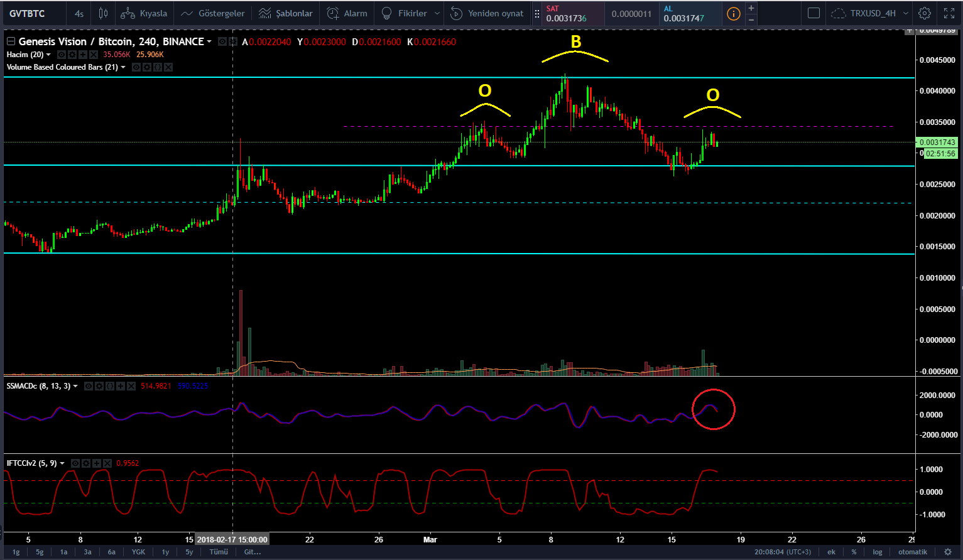
Task: Expand the dropdown next to Fikirler
Action: 437,13
